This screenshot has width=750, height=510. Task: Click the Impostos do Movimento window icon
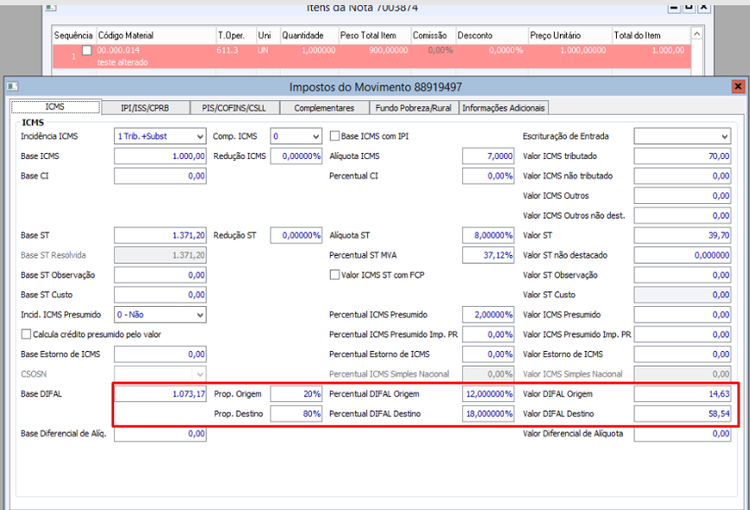tap(12, 87)
